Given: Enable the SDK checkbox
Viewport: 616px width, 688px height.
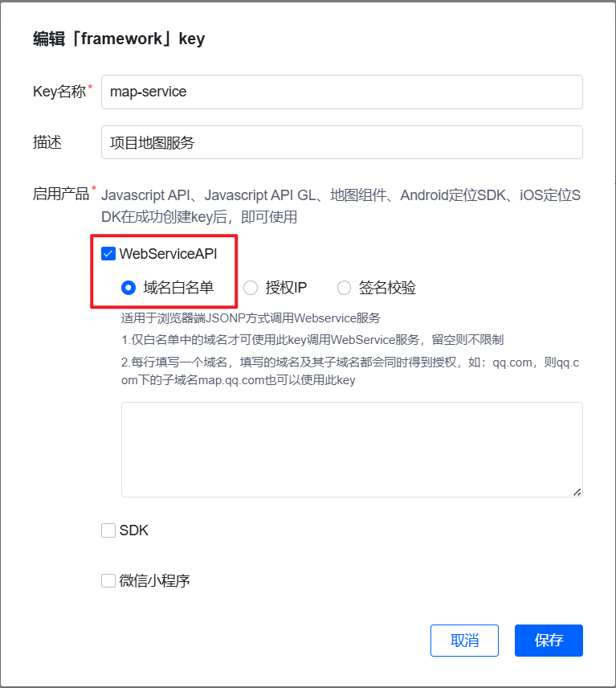Looking at the screenshot, I should coord(108,530).
